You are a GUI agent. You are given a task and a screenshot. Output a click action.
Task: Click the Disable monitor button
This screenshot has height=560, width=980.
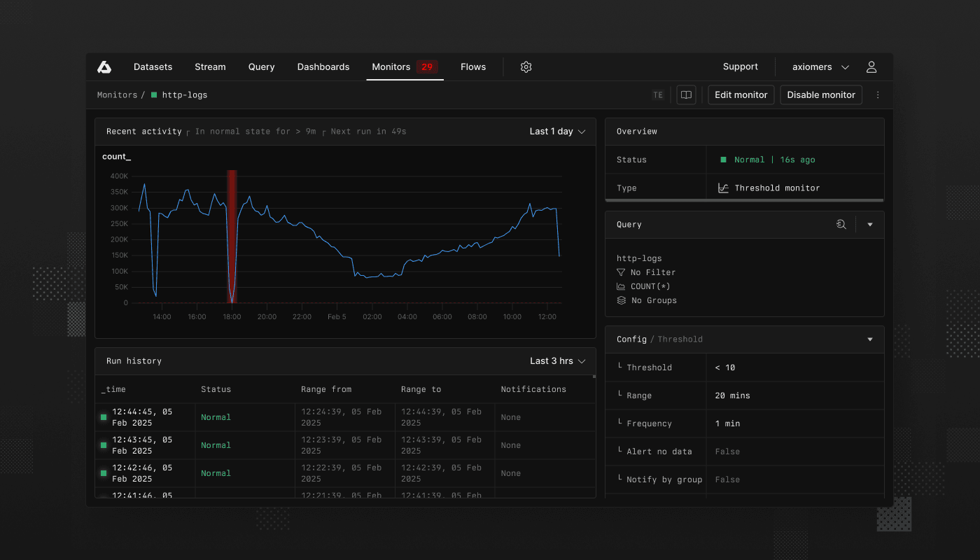tap(821, 95)
